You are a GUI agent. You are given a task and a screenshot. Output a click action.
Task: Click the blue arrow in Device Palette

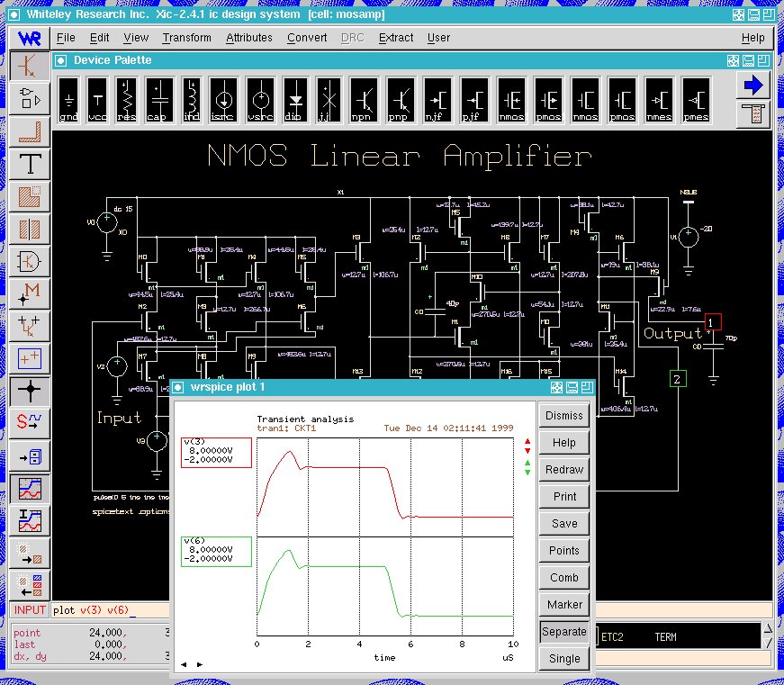[x=753, y=85]
